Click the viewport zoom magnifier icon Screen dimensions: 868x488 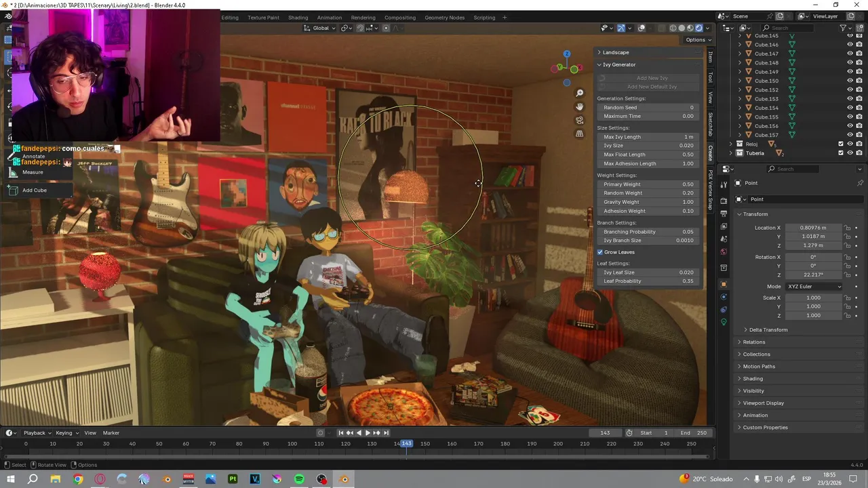579,93
